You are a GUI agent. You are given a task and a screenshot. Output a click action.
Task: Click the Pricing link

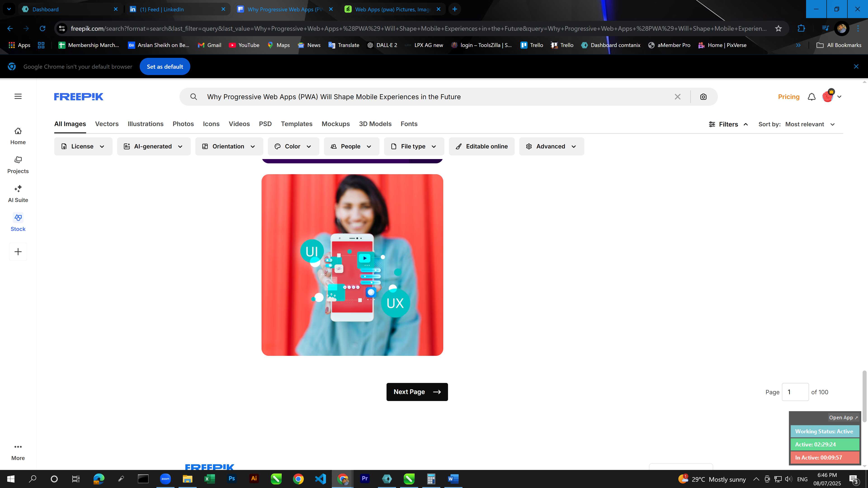pyautogui.click(x=789, y=97)
